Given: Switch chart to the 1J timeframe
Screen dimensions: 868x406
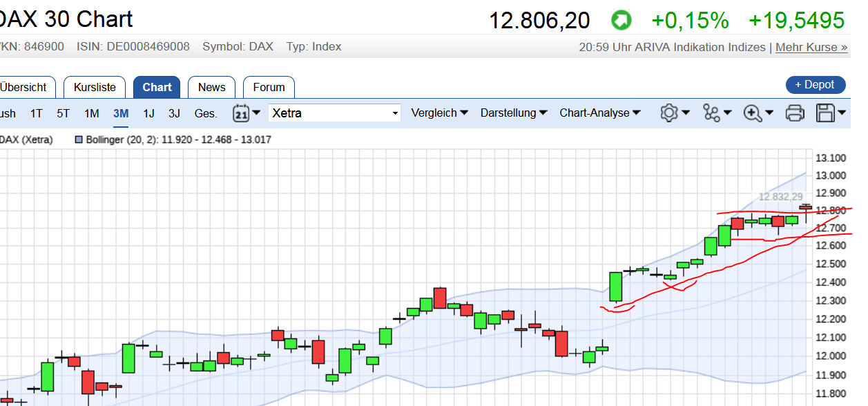Looking at the screenshot, I should point(148,113).
